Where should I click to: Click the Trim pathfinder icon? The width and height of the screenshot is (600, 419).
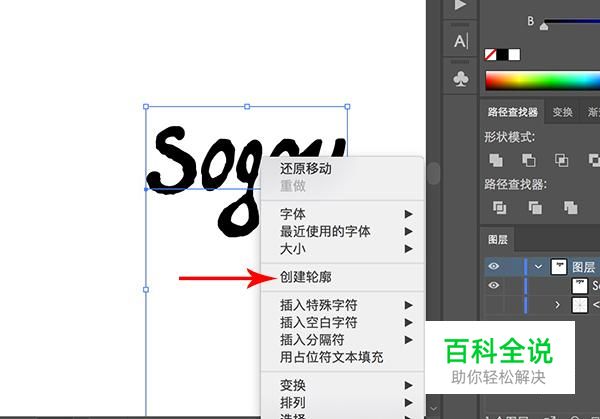click(535, 207)
